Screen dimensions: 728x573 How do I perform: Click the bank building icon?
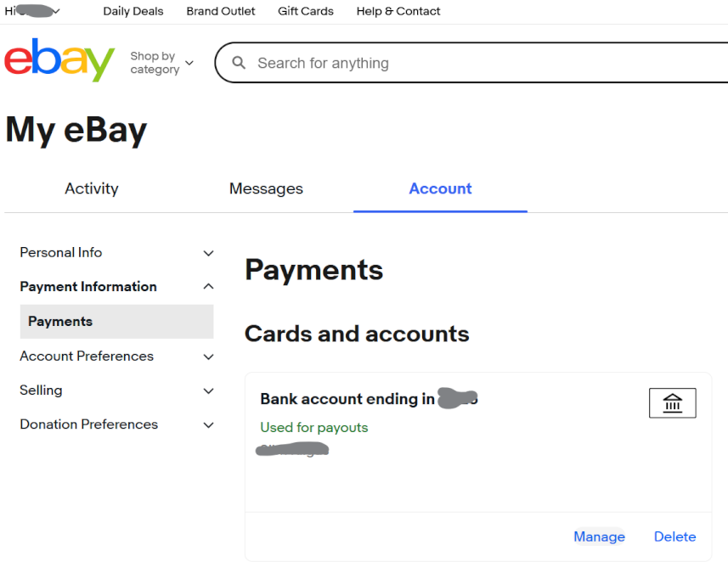coord(672,403)
